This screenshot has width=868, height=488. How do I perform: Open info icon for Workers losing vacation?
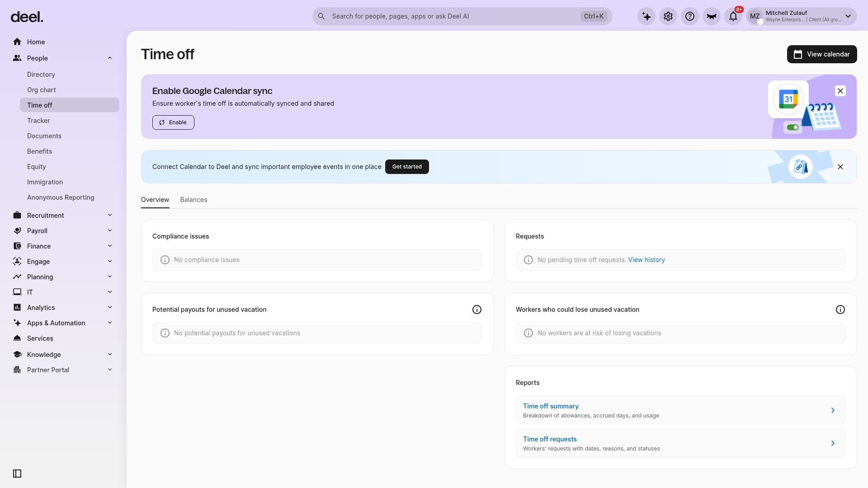pos(840,310)
